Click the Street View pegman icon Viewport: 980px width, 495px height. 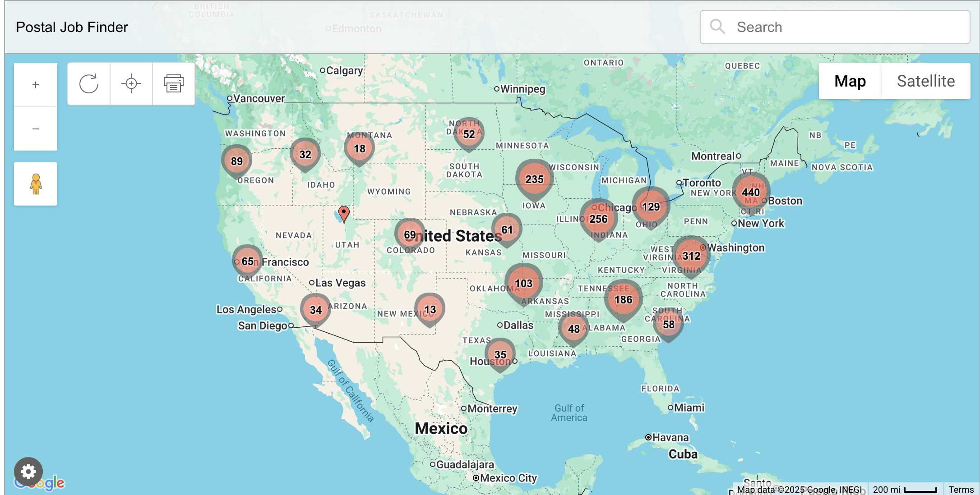click(36, 184)
